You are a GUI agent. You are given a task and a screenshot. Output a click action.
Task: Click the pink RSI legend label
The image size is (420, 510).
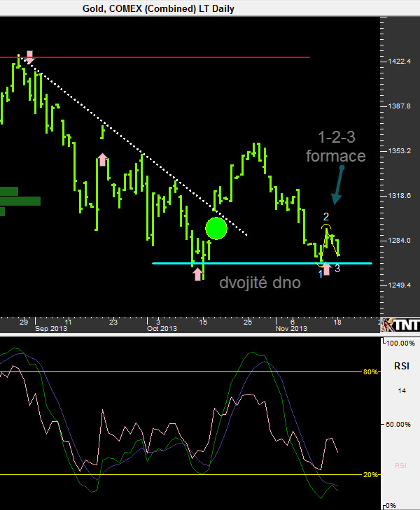[x=401, y=465]
